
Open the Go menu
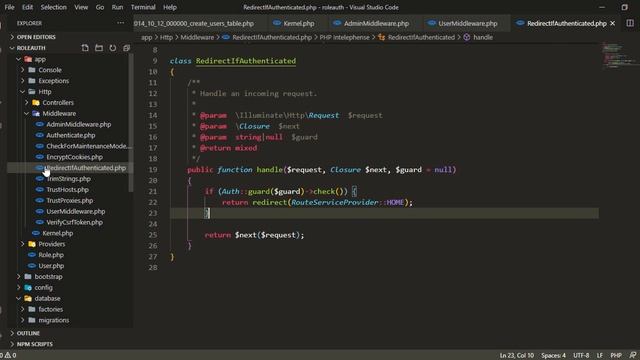coord(100,7)
